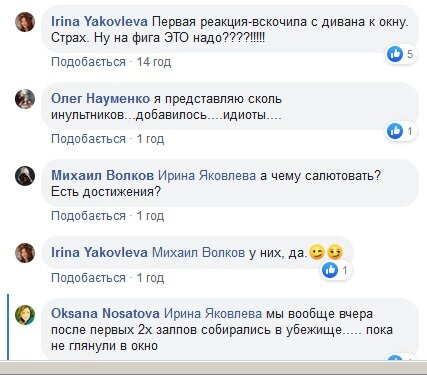The height and width of the screenshot is (375, 427).
Task: Open Oksana Nosatova's profile picture
Action: pyautogui.click(x=25, y=314)
